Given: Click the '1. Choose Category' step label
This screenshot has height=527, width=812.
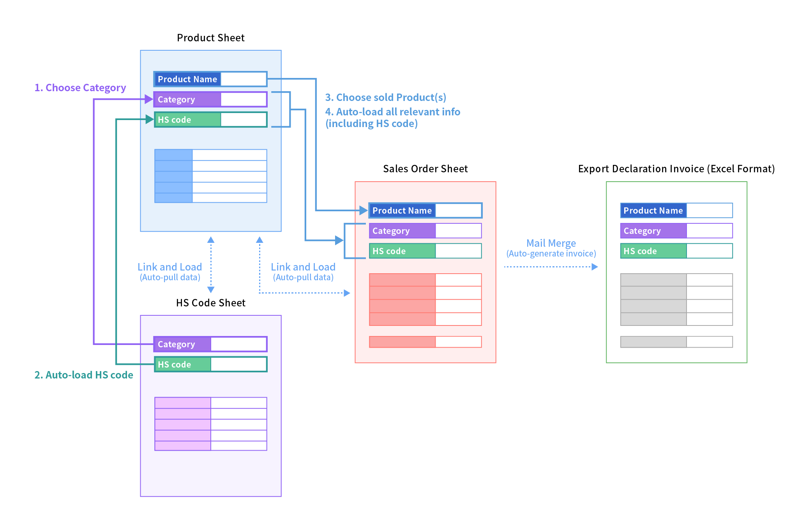Looking at the screenshot, I should click(80, 88).
